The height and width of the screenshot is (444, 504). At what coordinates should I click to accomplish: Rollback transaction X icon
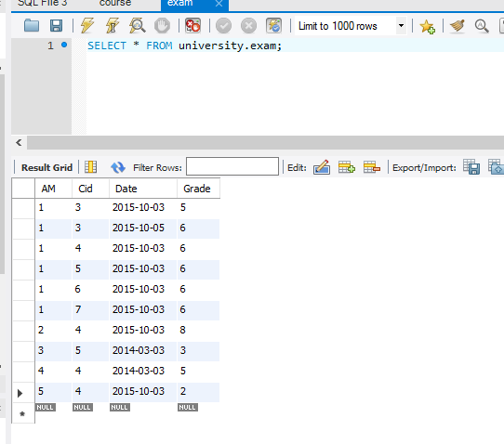pos(249,26)
